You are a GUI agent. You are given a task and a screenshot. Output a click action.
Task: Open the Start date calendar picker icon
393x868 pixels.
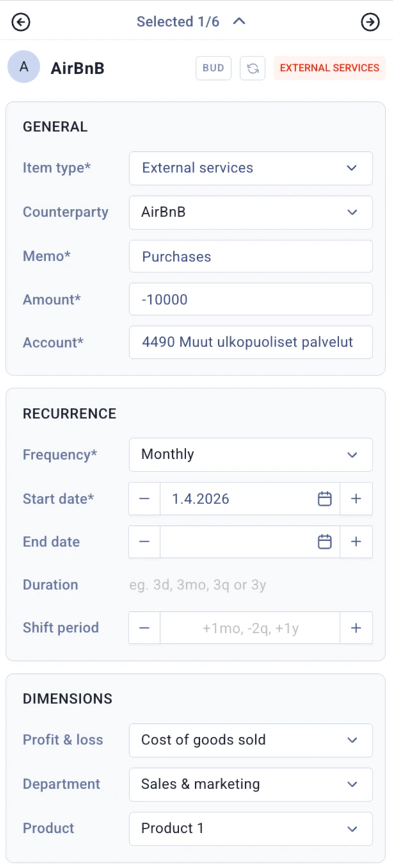325,499
